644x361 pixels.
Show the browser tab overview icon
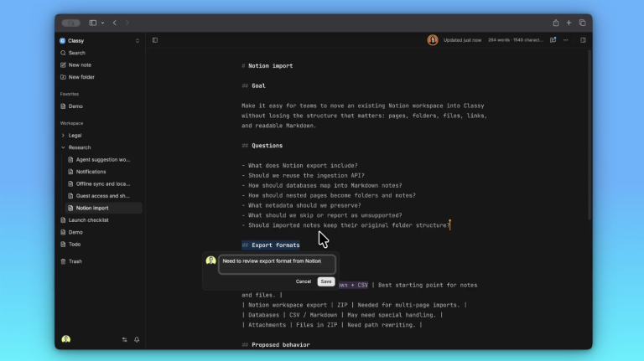pyautogui.click(x=583, y=23)
